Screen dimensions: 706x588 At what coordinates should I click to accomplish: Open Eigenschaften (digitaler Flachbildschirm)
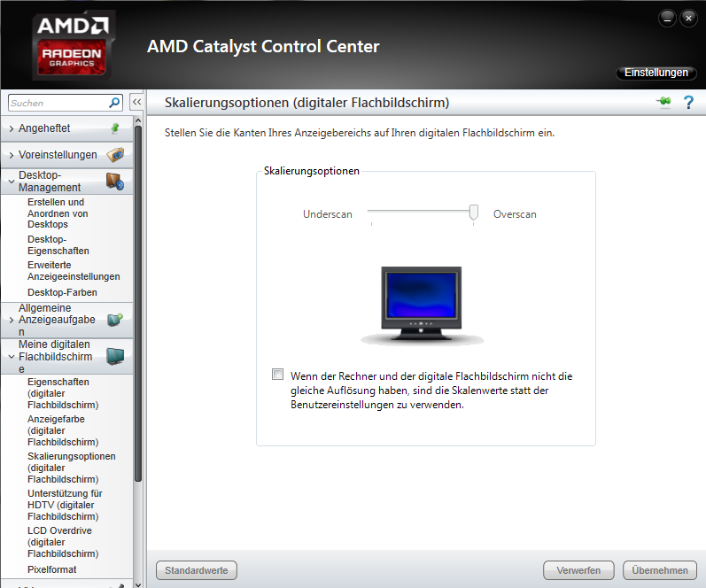point(63,393)
